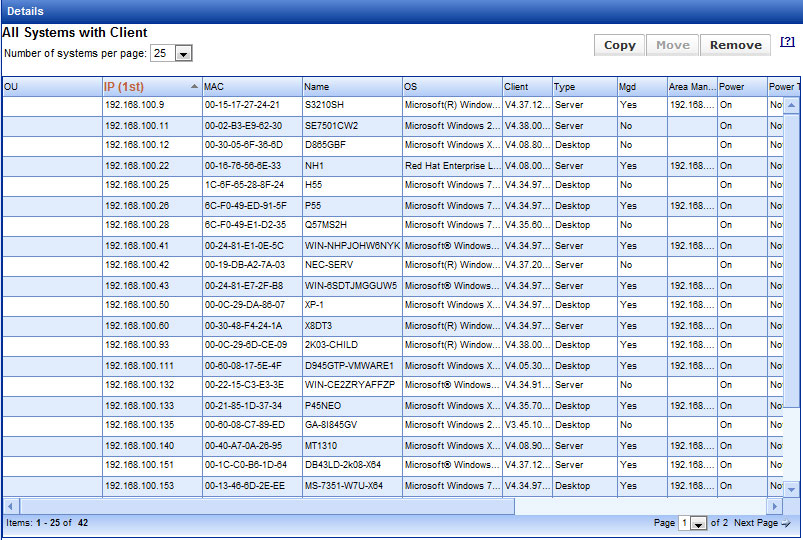Sort by the MAC column header
Image resolution: width=803 pixels, height=540 pixels.
[x=251, y=87]
